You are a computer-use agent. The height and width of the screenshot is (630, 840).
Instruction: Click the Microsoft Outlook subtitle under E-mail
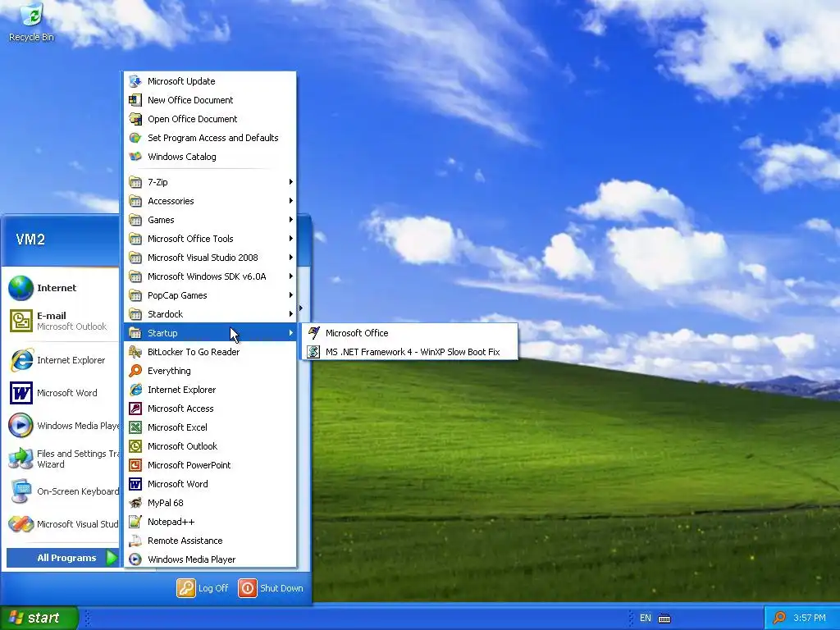[x=72, y=326]
